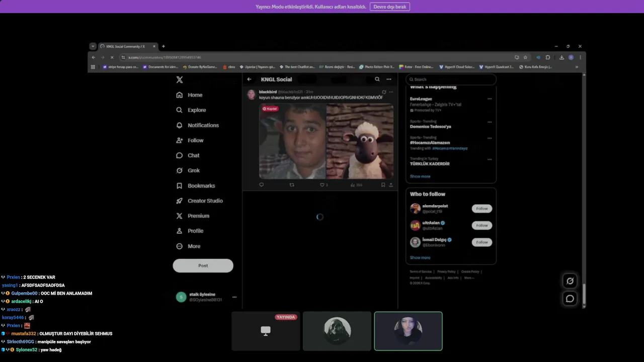Open the Shaun the Sheep image
Image resolution: width=644 pixels, height=362 pixels.
pos(360,141)
